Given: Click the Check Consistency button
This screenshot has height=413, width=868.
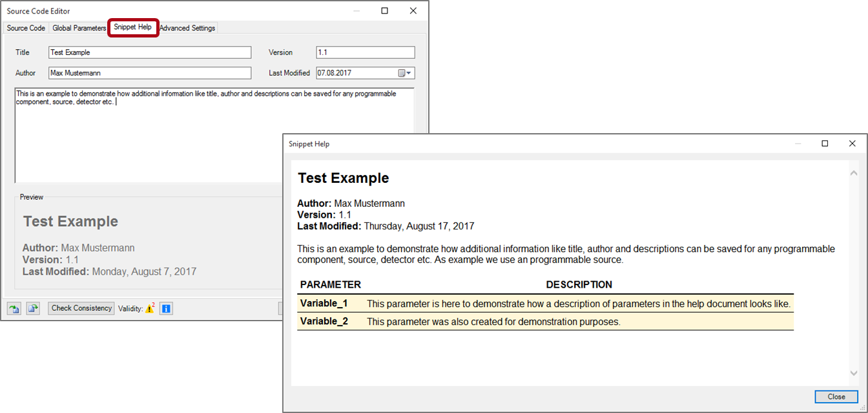Looking at the screenshot, I should point(81,308).
